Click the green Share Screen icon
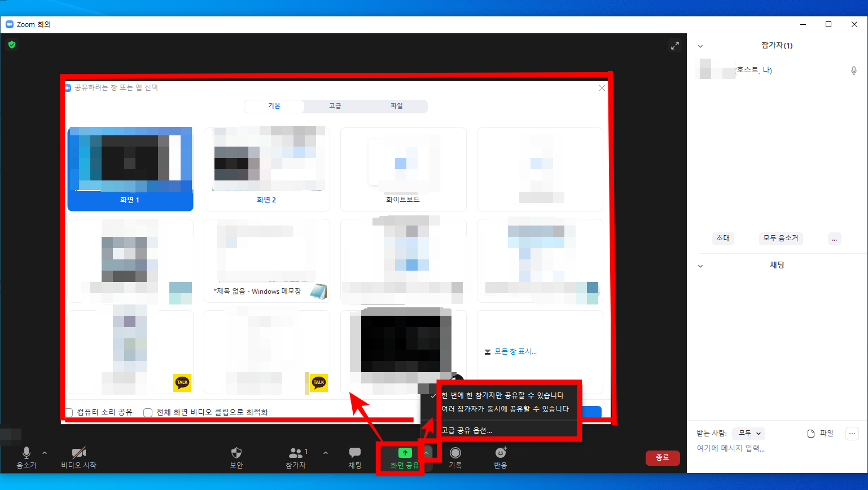868x490 pixels. [x=405, y=452]
